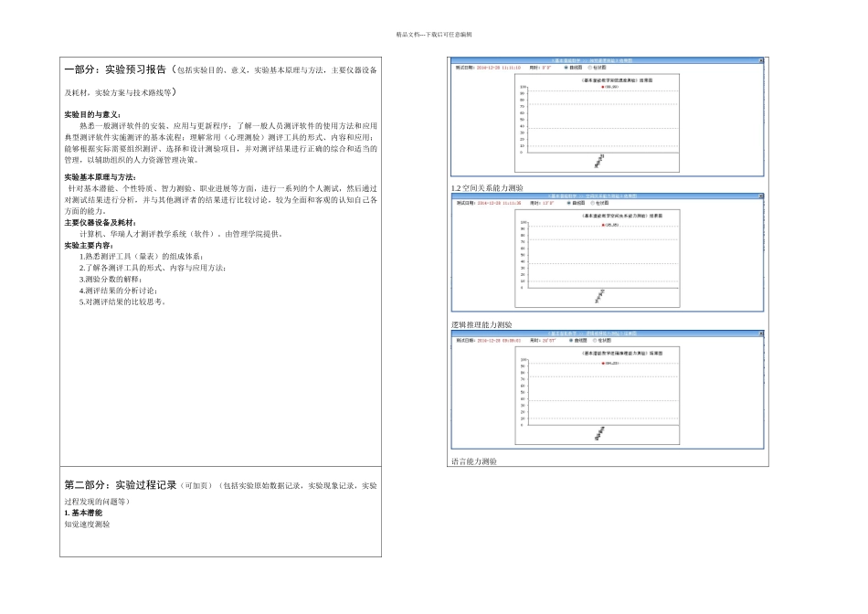Screen dimensions: 868x614
Task: Click list item 3.测验分数的解释
Action: (x=111, y=279)
